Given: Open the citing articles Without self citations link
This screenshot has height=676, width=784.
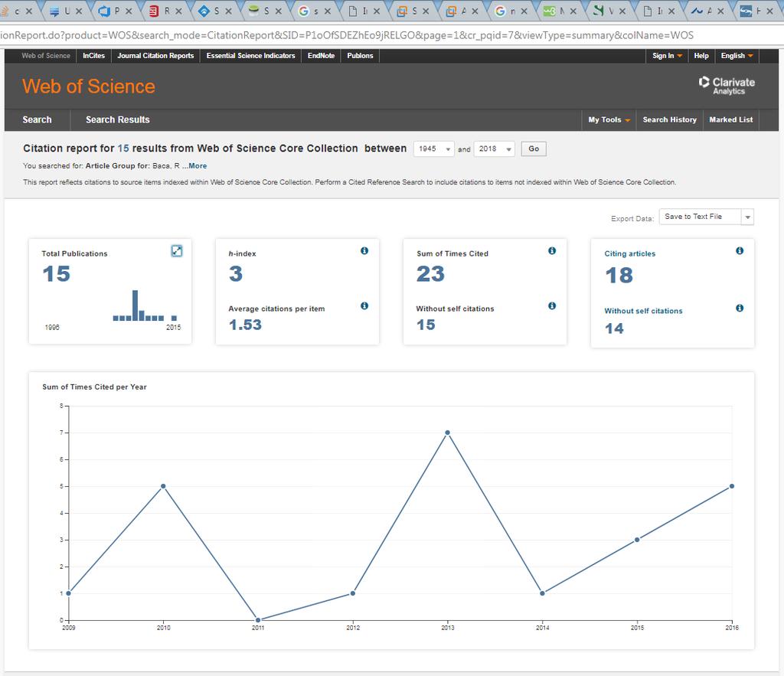Looking at the screenshot, I should click(643, 311).
